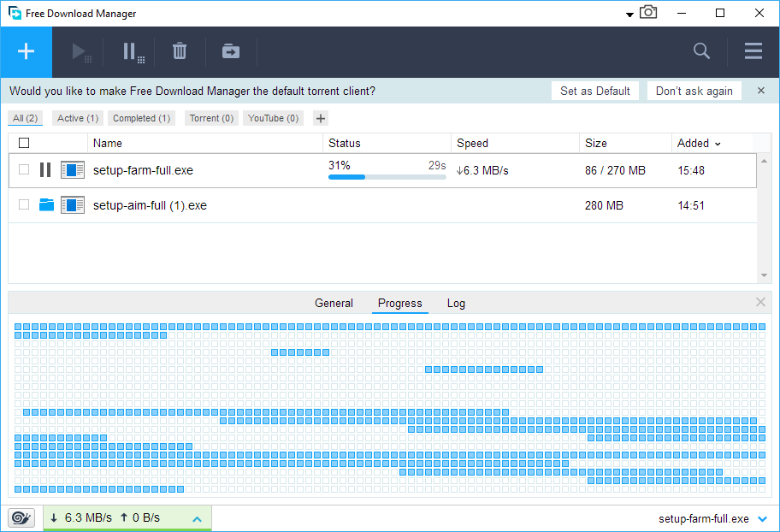This screenshot has height=532, width=780.
Task: Click the plus button to add a new download
Action: pos(26,52)
